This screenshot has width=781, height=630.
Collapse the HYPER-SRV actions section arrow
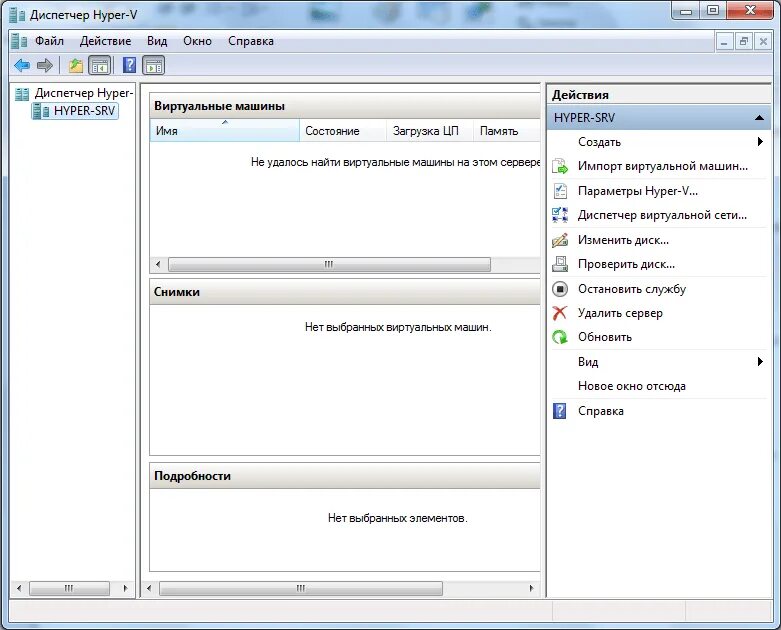click(x=759, y=118)
